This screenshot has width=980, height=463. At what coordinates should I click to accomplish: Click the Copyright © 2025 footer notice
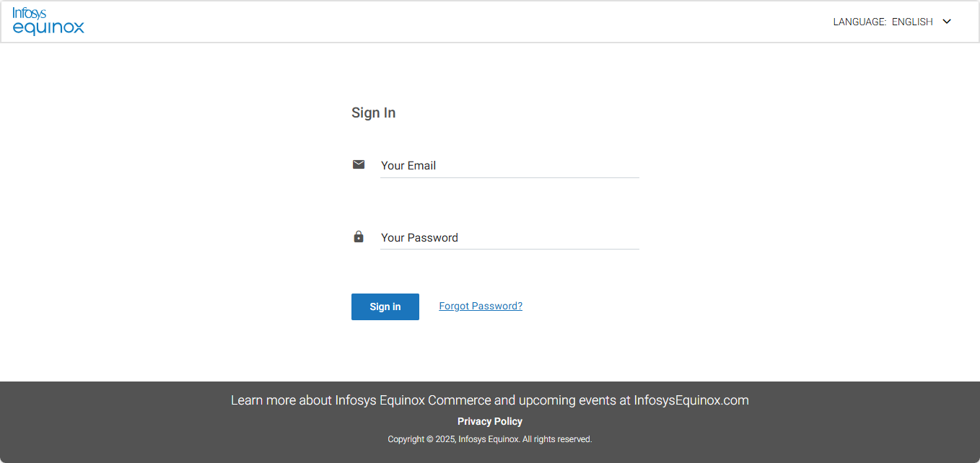(490, 439)
